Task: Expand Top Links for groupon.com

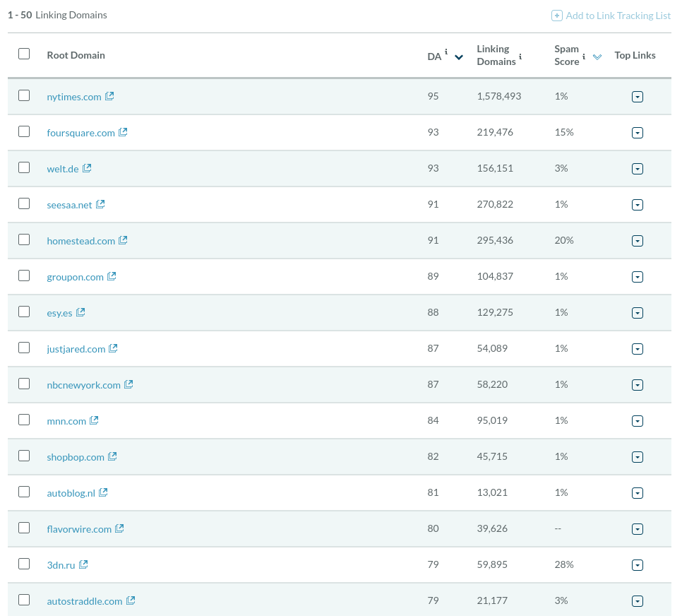Action: [638, 277]
